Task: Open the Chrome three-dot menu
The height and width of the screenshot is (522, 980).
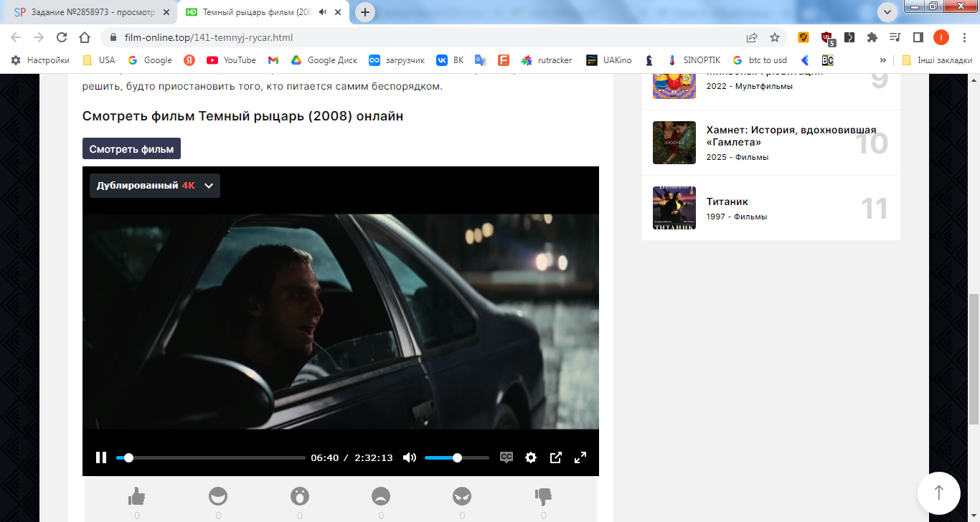Action: (x=963, y=37)
